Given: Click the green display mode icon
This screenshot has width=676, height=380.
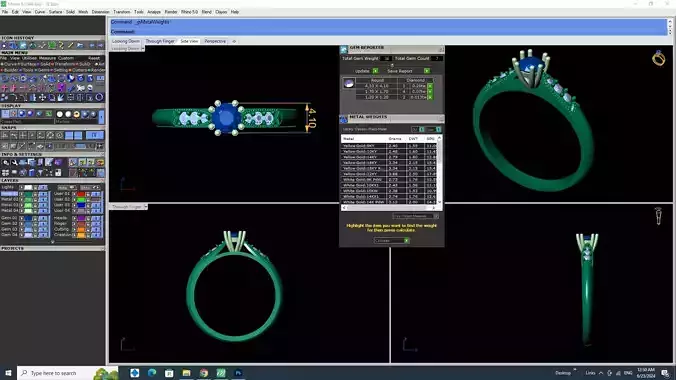Looking at the screenshot, I should point(49,114).
